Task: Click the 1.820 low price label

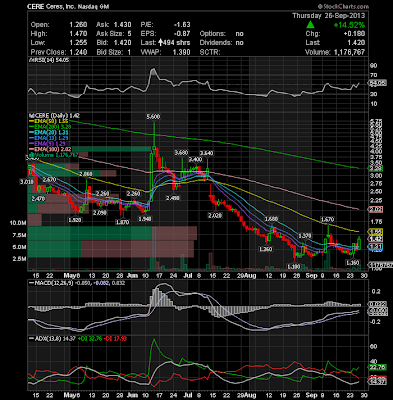Action: 75,220
